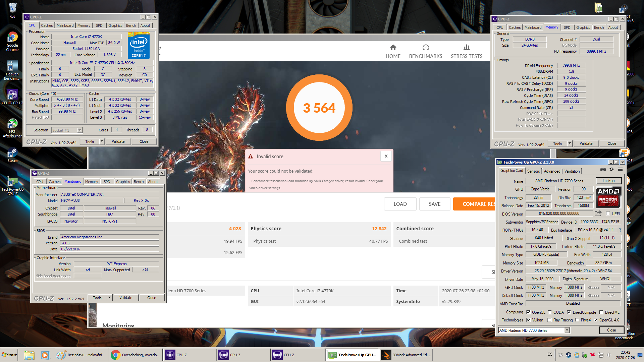This screenshot has height=362, width=644.
Task: Open the Google Chrome desktop icon
Action: (12, 42)
